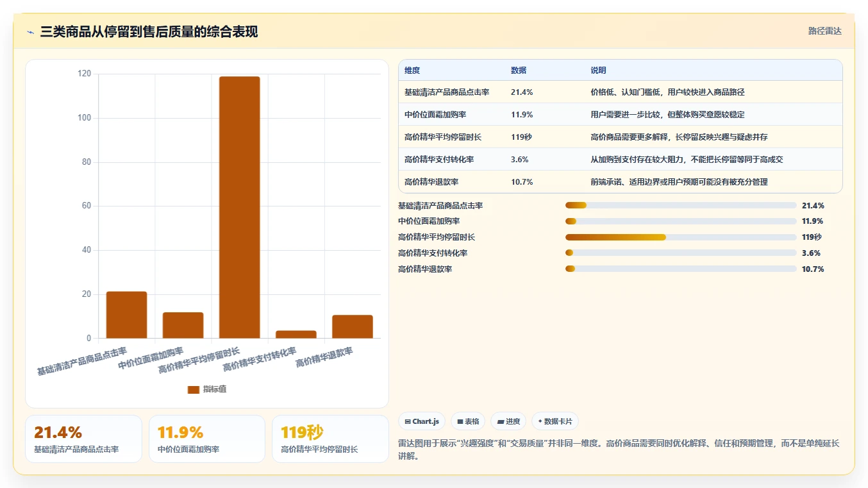Screen dimensions: 868x488
Task: Click the 说明 table column header
Action: pyautogui.click(x=598, y=71)
